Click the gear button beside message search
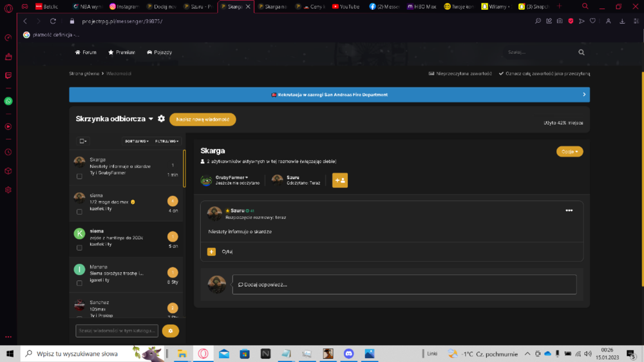Screen dimensions: 644x362 coord(171,331)
